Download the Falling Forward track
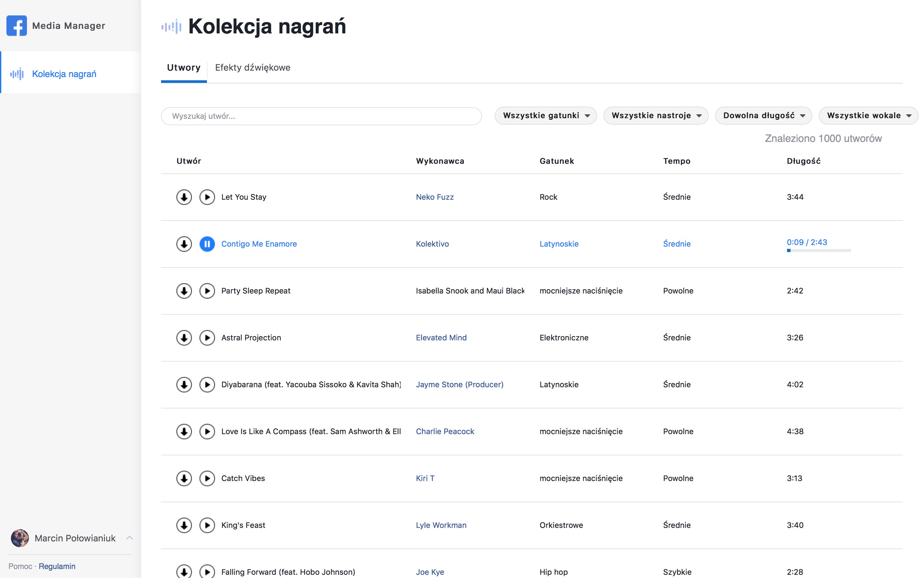Screen dimensions: 924x578 (x=184, y=572)
